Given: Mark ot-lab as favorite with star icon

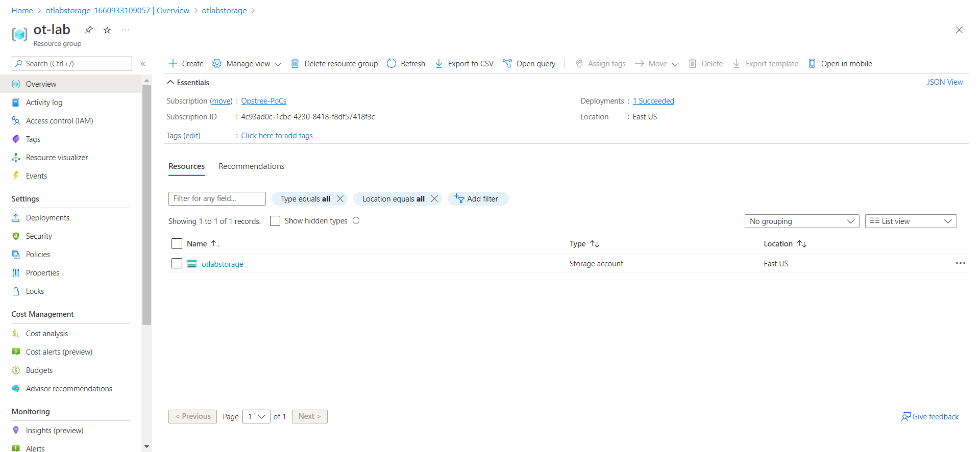Looking at the screenshot, I should pyautogui.click(x=107, y=30).
